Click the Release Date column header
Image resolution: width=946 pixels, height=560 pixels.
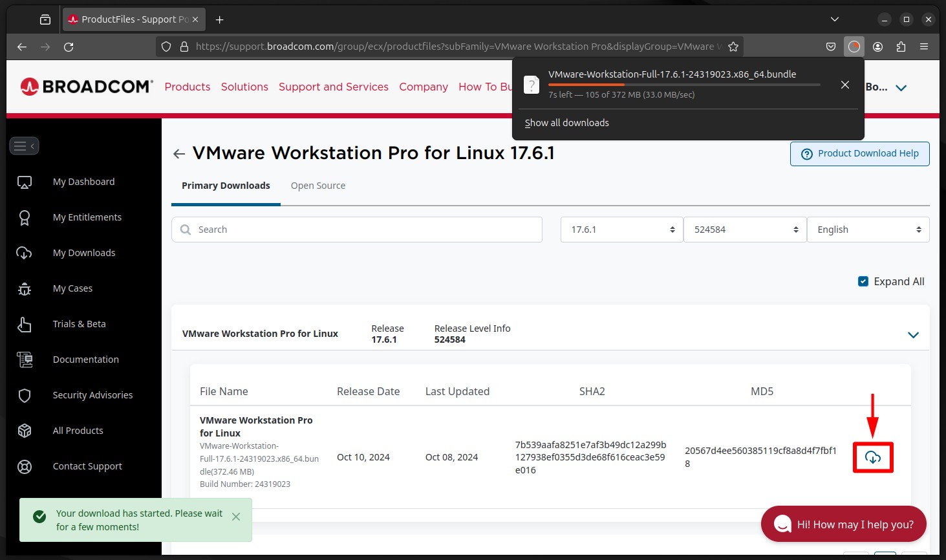tap(368, 391)
